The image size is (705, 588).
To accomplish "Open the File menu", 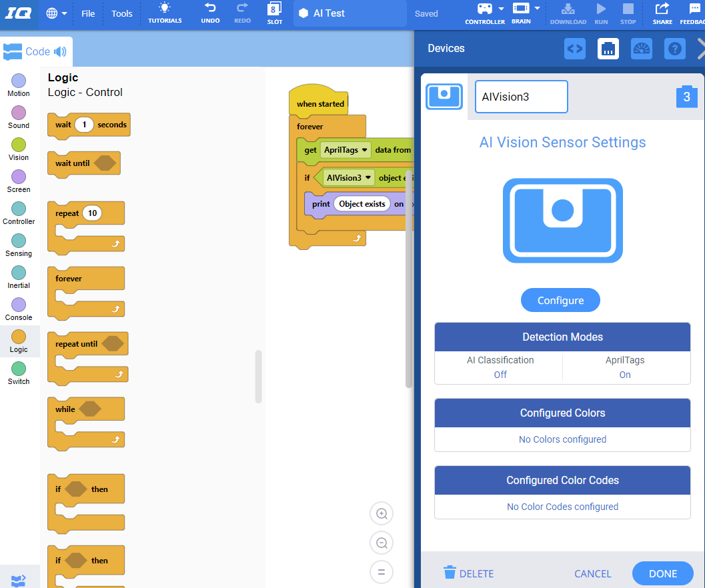I will point(88,13).
